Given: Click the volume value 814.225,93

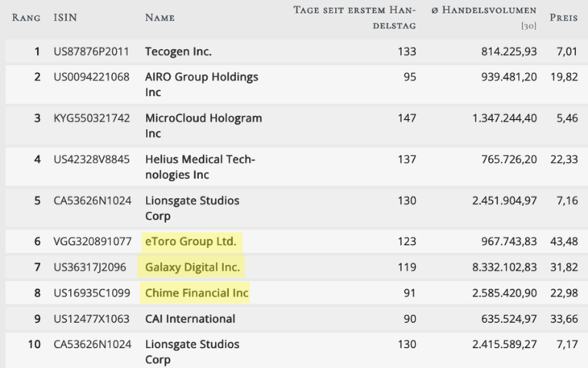Looking at the screenshot, I should (x=509, y=52).
